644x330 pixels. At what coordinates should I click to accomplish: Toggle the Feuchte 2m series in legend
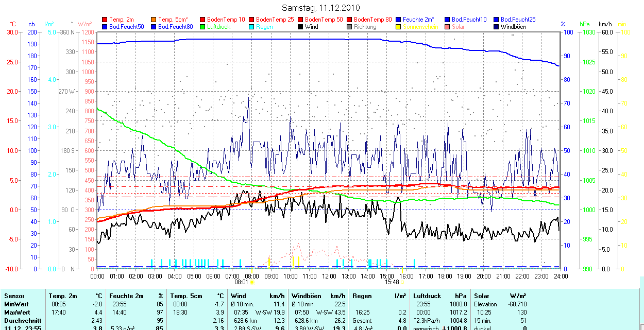click(x=419, y=20)
